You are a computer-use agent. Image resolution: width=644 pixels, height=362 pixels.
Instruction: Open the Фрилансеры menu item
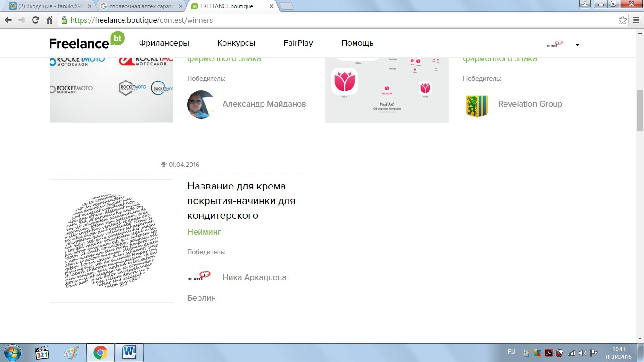click(x=164, y=43)
